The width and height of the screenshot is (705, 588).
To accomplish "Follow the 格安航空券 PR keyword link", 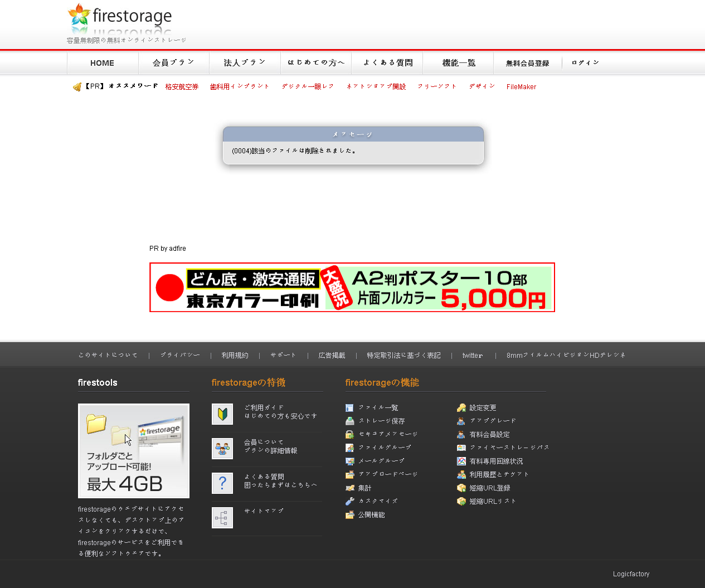I will 182,87.
